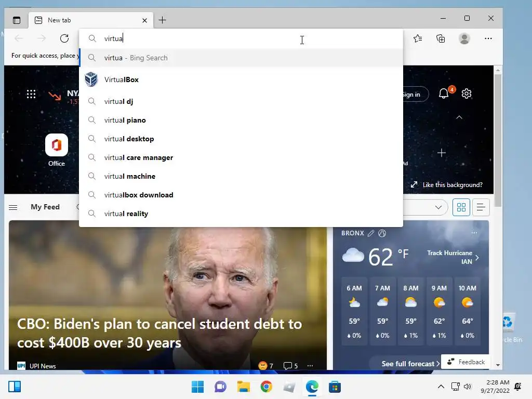The width and height of the screenshot is (532, 399).
Task: Select the 8 AM hourly forecast
Action: [x=410, y=312]
